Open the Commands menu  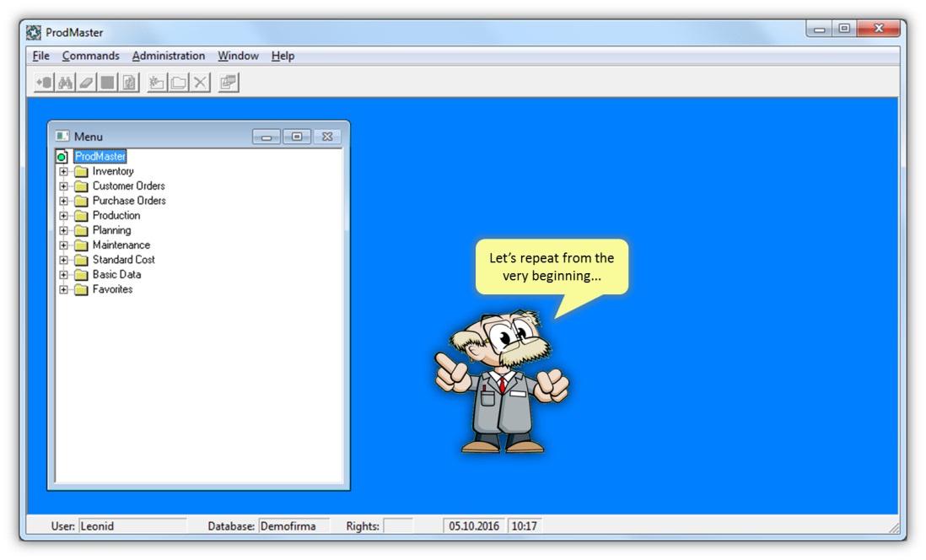pos(90,56)
